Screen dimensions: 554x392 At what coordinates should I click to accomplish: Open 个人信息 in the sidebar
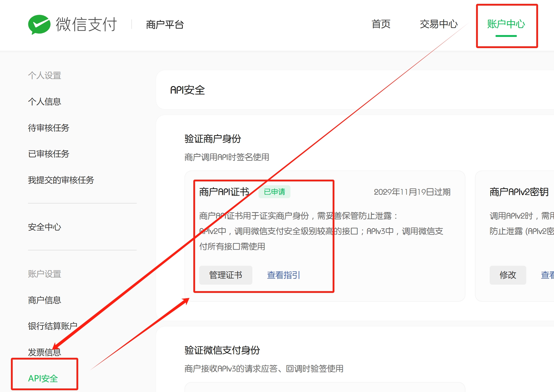pos(45,101)
